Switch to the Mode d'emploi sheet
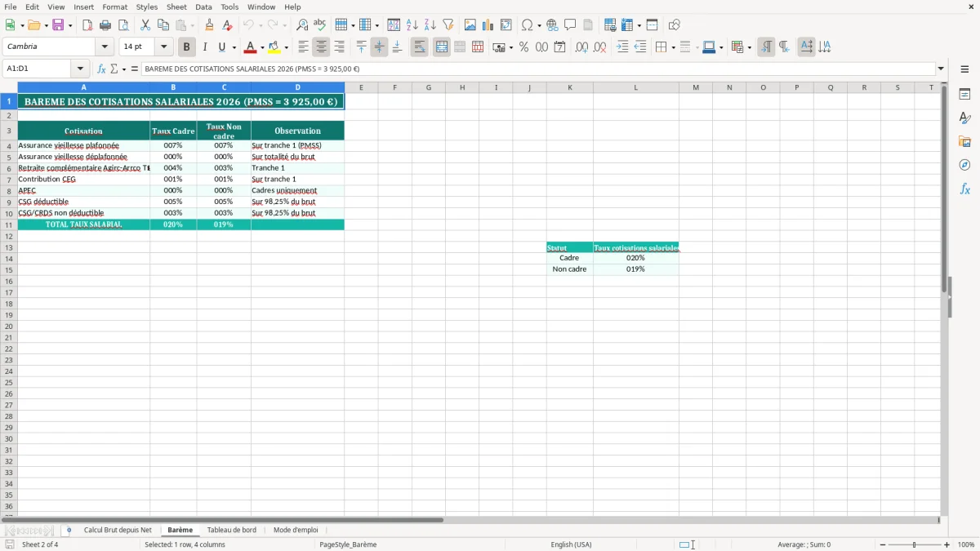 point(296,530)
